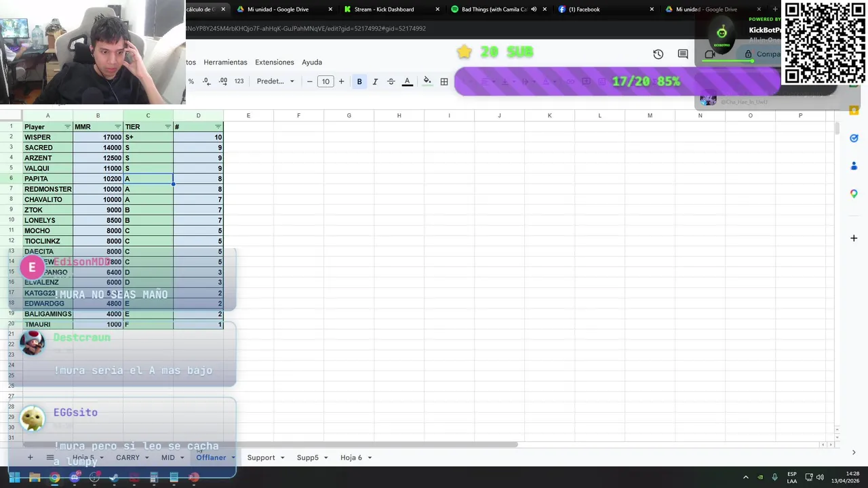This screenshot has height=488, width=868.
Task: Switch to Bad Things Spotify browser tab
Action: (x=494, y=9)
